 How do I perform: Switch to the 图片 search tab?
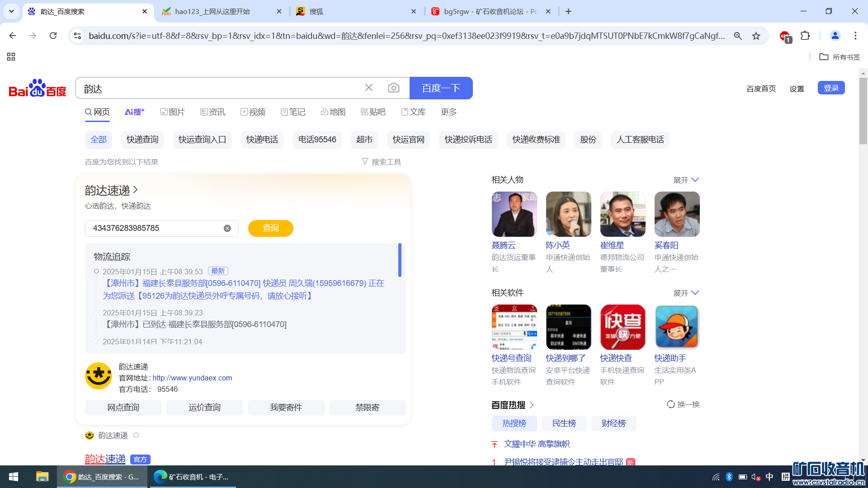pyautogui.click(x=172, y=112)
